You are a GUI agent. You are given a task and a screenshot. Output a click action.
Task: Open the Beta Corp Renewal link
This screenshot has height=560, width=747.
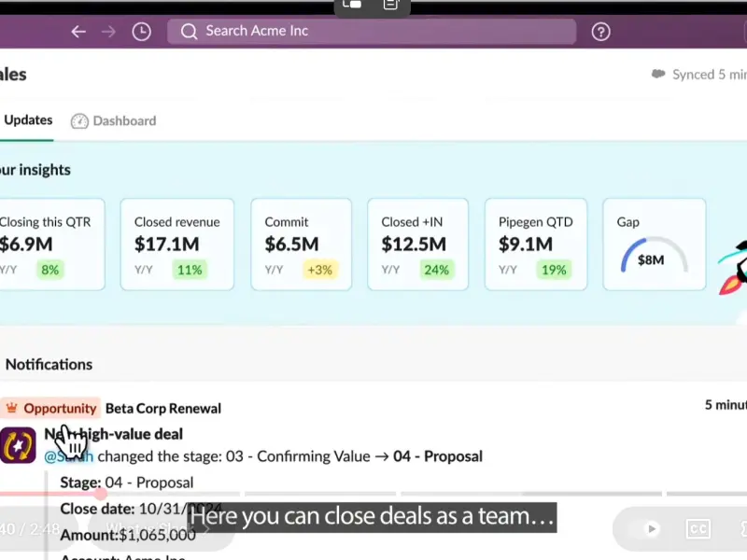(163, 408)
